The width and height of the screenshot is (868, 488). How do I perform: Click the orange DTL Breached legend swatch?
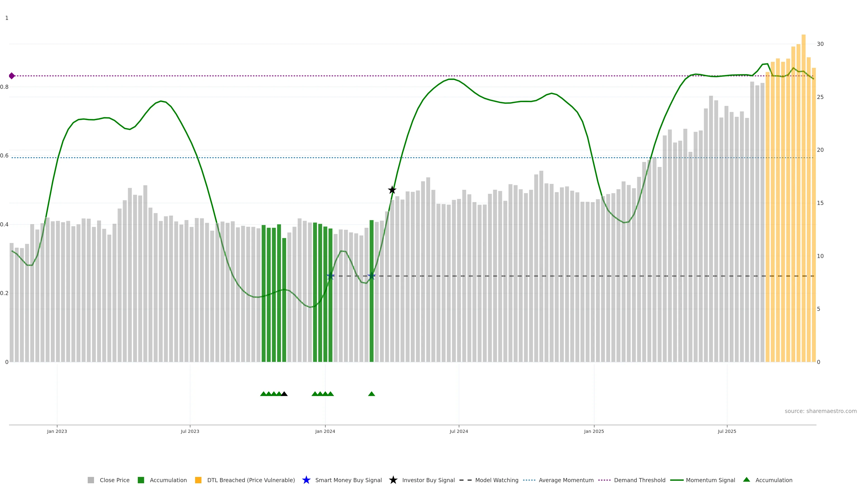click(198, 480)
